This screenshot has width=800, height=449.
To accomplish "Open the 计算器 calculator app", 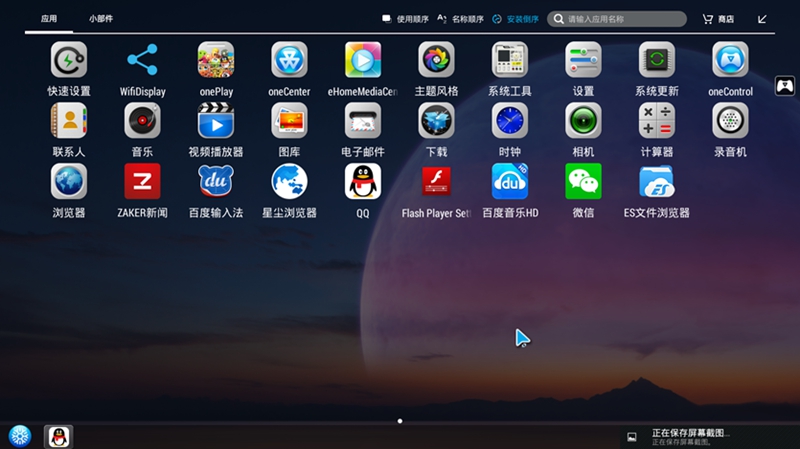I will (657, 121).
